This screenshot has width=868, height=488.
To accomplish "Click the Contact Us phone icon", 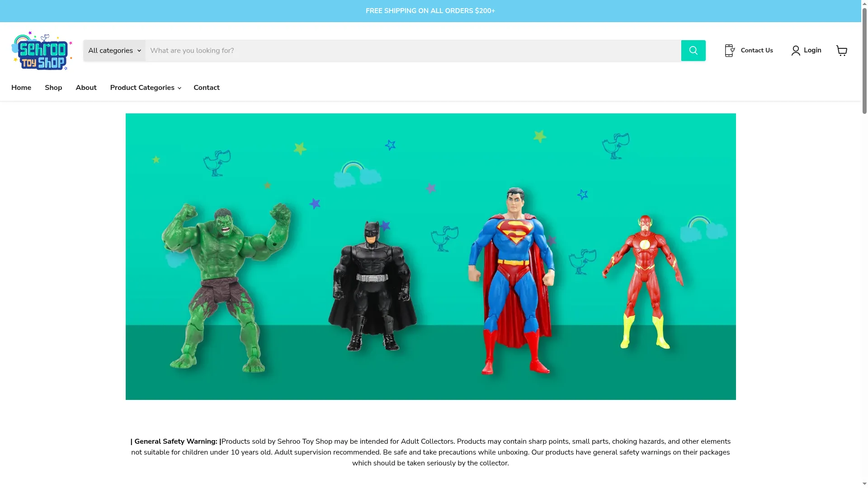I will pos(730,51).
